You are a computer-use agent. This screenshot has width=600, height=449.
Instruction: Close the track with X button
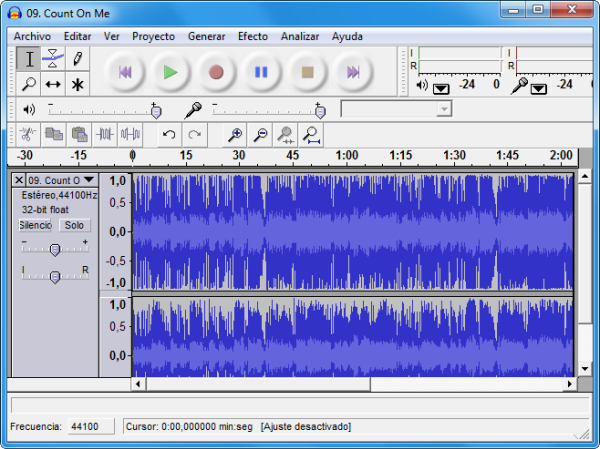coord(19,180)
